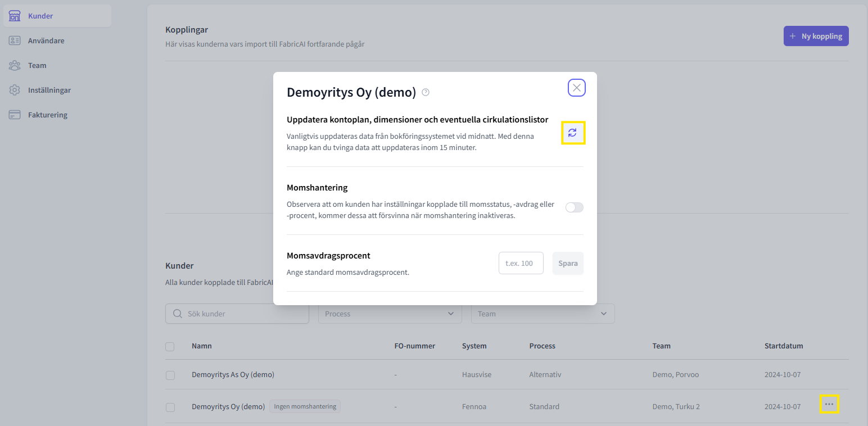Viewport: 868px width, 426px height.
Task: Open the three-dot menu for Demoyritys Oy
Action: [829, 404]
